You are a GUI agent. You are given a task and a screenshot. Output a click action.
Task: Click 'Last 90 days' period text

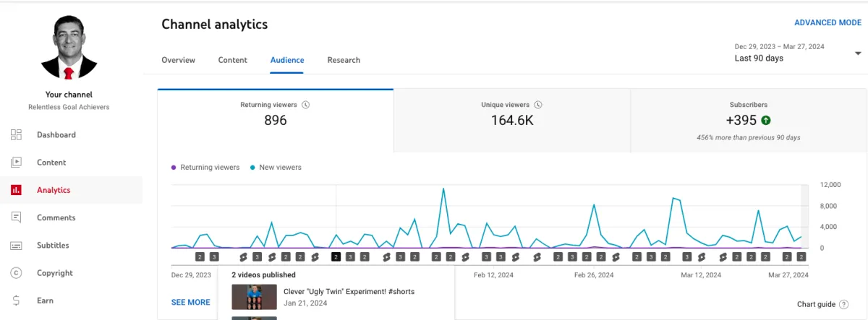click(759, 59)
